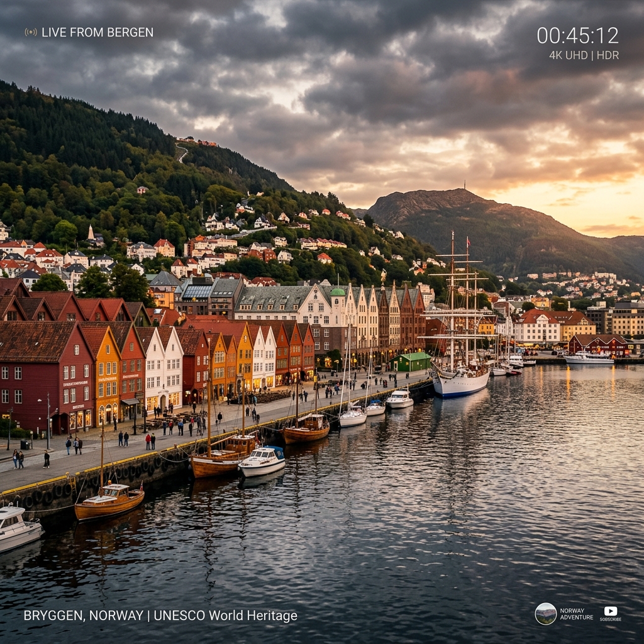Click the live broadcast signal icon
Viewport: 644px width, 644px height.
click(31, 32)
